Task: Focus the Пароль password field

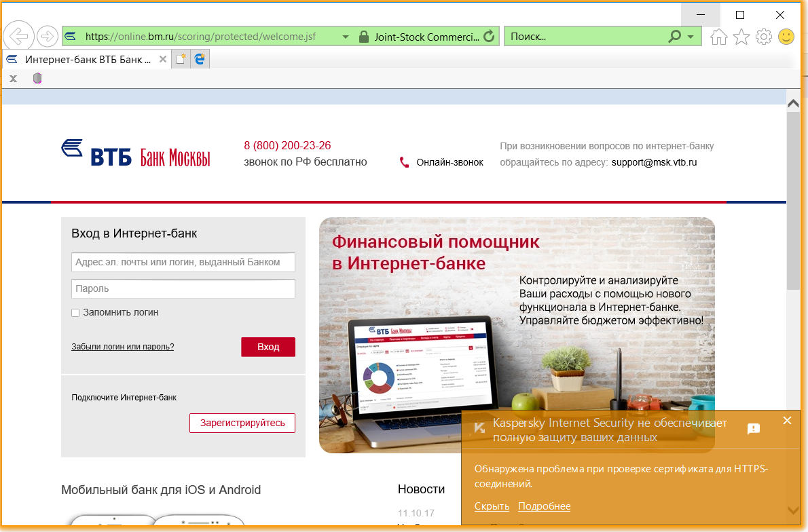Action: click(183, 288)
